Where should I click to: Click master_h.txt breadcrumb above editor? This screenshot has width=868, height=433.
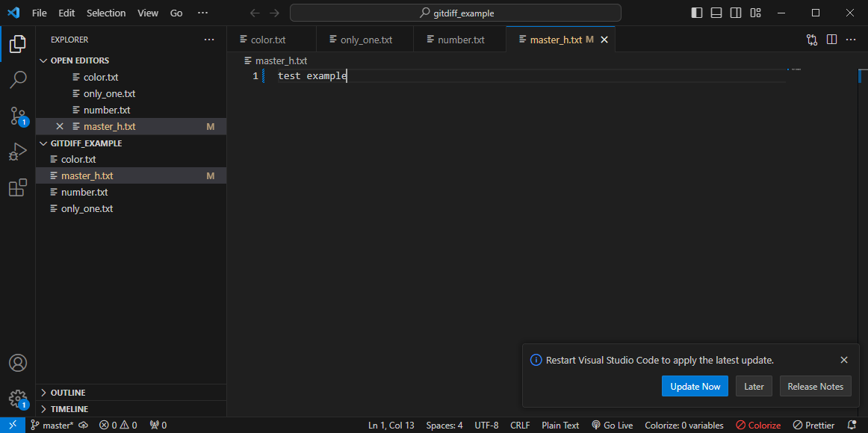point(276,60)
